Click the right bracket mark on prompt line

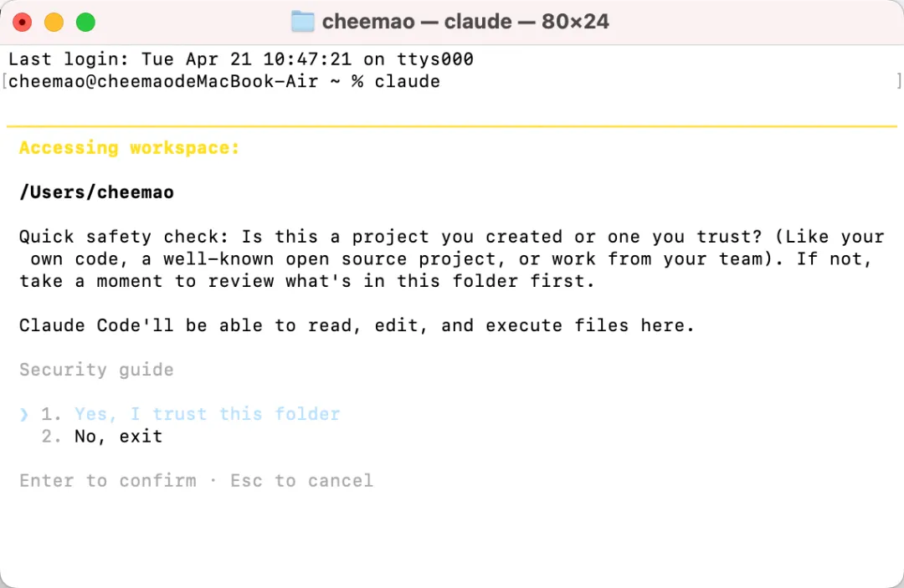pos(899,82)
